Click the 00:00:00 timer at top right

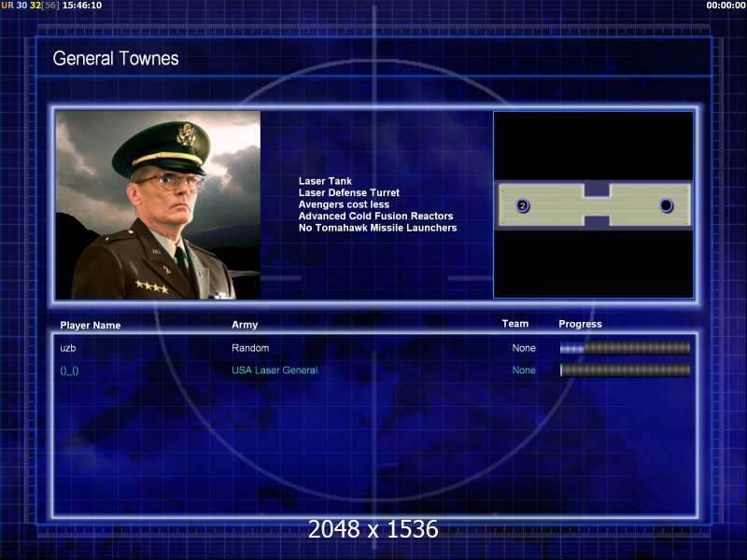726,6
